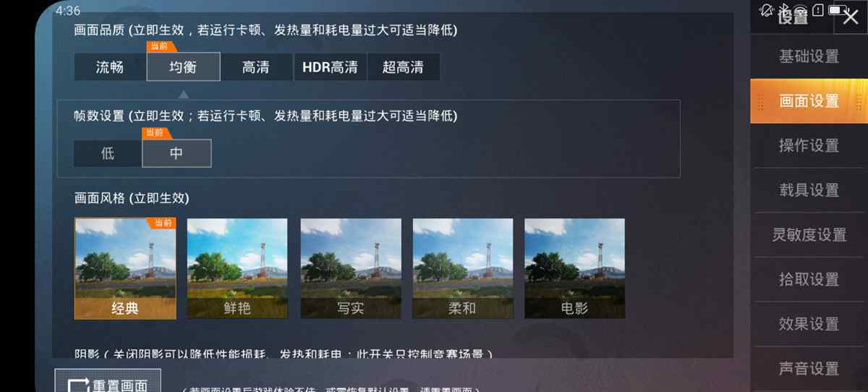The image size is (868, 392).
Task: Choose 超高清 picture quality
Action: [x=403, y=67]
